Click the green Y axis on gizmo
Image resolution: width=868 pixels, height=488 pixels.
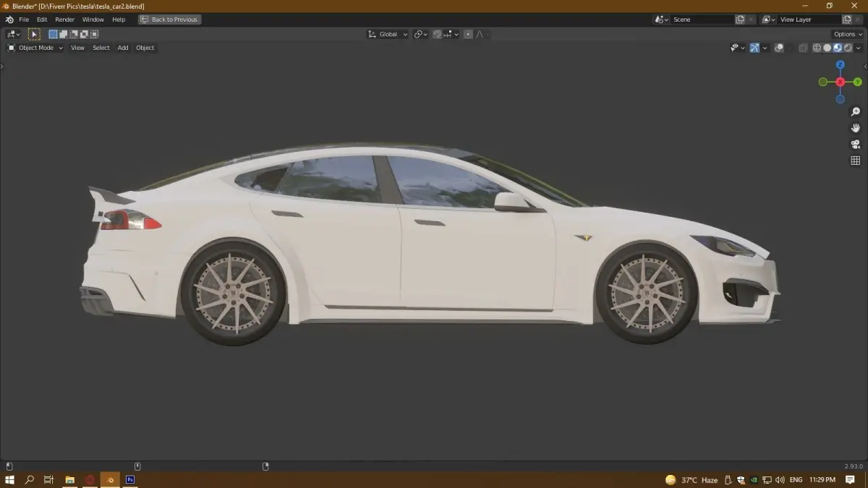point(858,82)
